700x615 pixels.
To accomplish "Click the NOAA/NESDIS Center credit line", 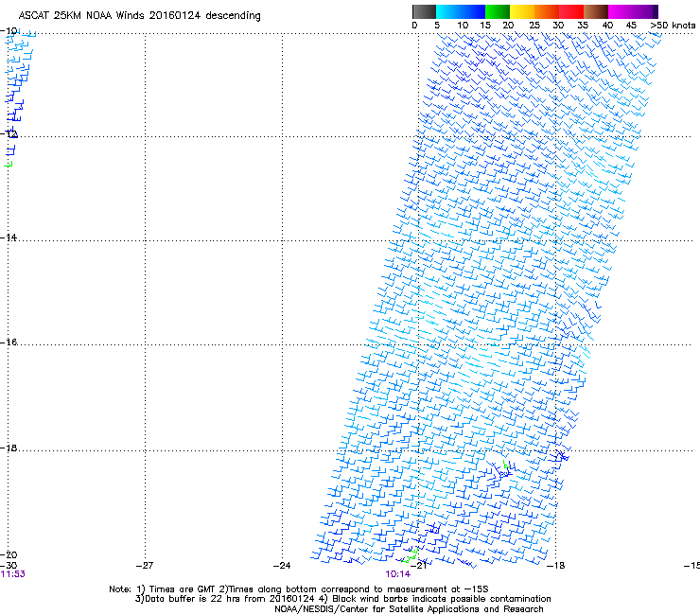I will (x=409, y=609).
